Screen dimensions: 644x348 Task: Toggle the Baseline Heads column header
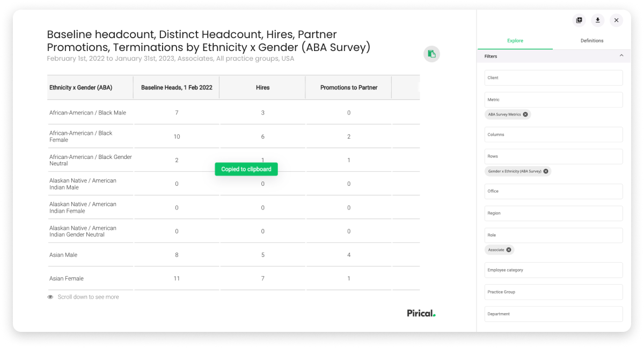click(176, 87)
